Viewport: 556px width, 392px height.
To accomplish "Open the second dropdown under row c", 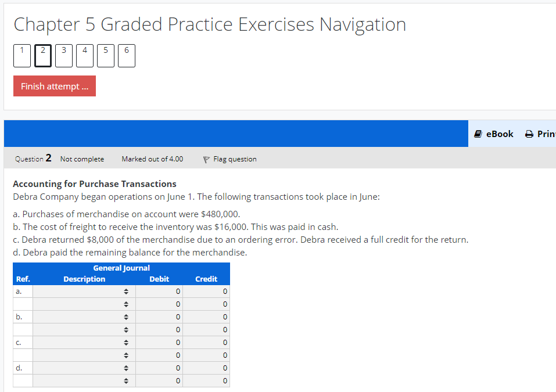I will [x=125, y=355].
